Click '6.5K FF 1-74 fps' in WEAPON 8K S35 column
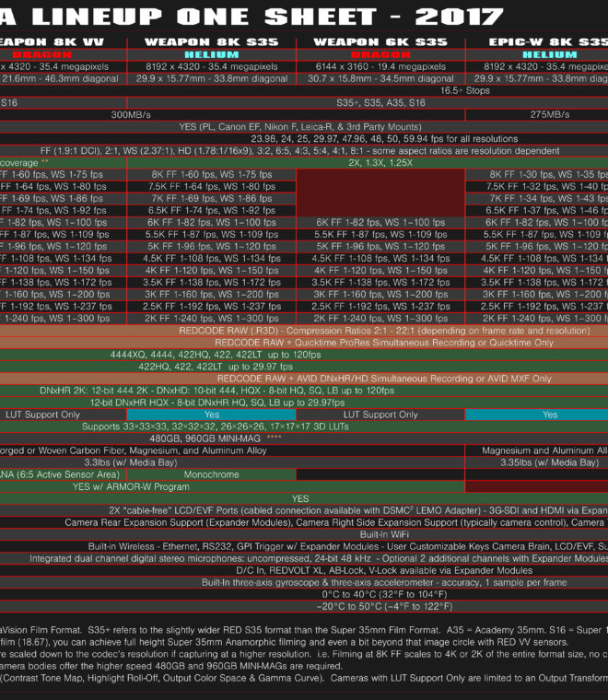Screen dimensions: 608x700 coord(212,211)
